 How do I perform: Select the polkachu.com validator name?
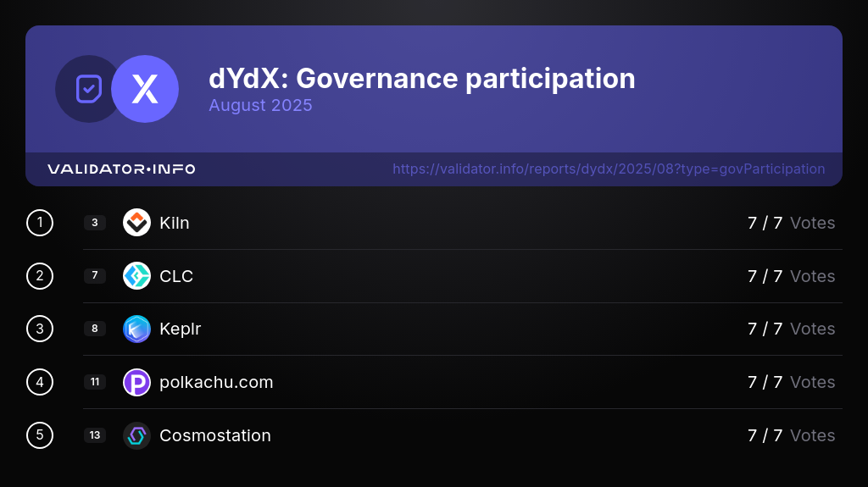[216, 382]
